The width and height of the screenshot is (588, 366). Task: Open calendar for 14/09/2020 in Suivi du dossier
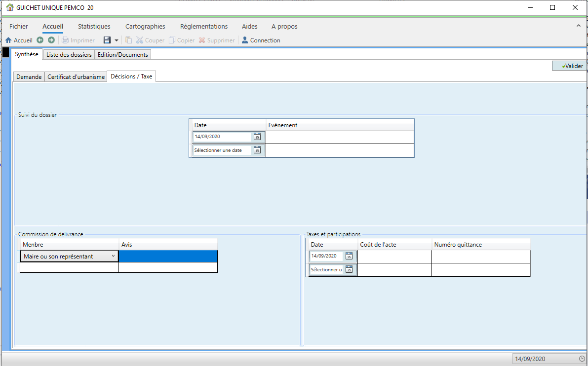click(257, 137)
